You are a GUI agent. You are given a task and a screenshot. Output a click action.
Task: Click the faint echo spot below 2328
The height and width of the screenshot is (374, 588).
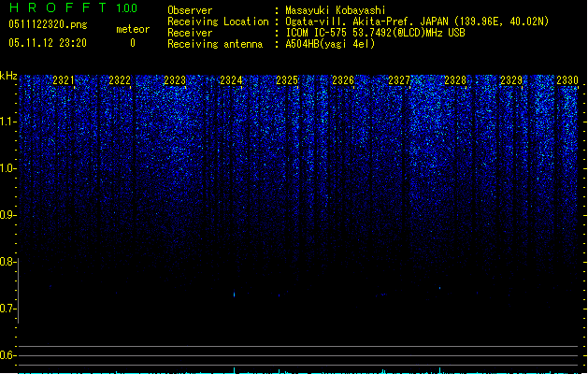pyautogui.click(x=440, y=289)
